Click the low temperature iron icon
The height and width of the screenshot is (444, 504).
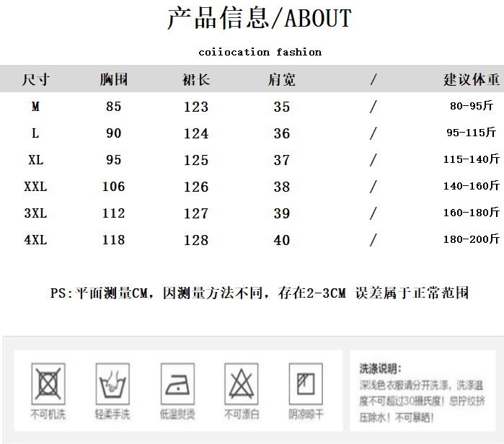pos(177,383)
